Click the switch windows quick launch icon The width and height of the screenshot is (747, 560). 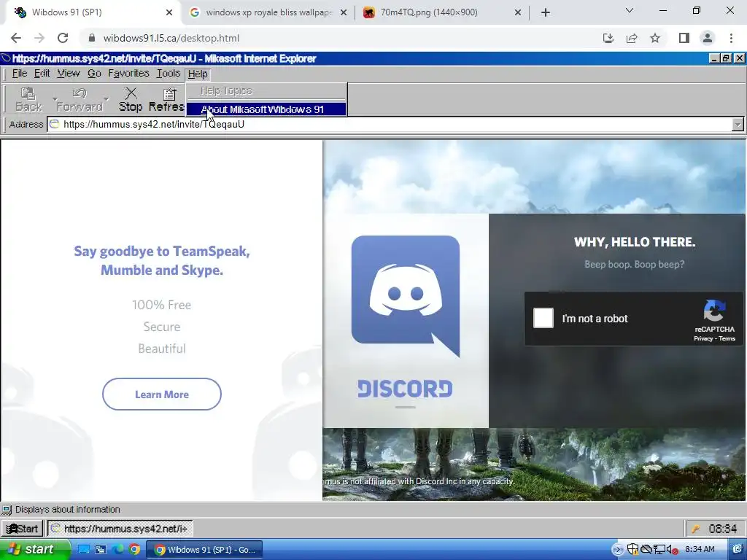point(101,550)
